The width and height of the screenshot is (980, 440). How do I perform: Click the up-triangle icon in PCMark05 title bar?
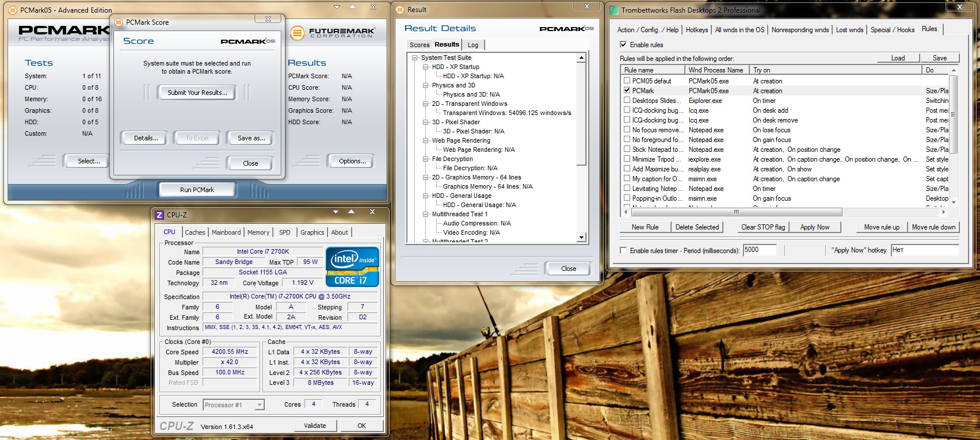[353, 7]
